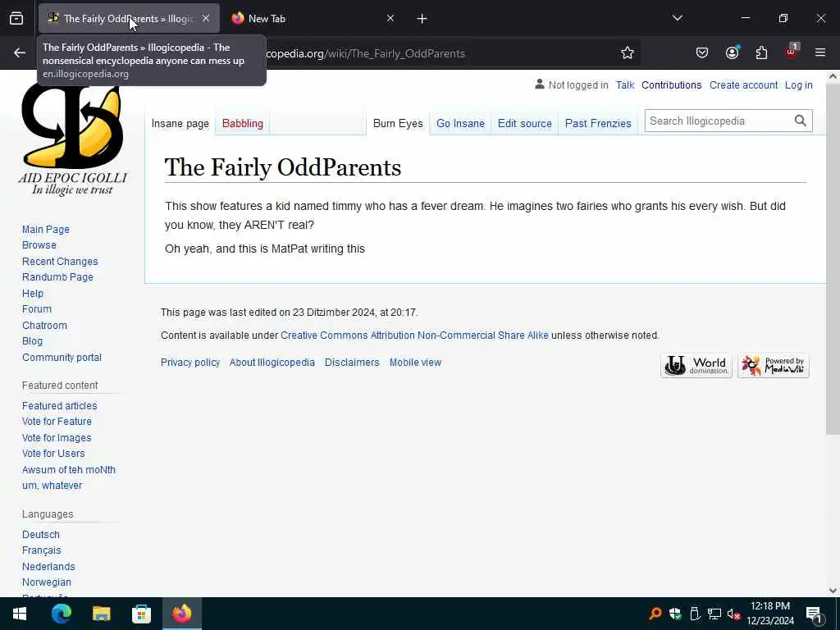
Task: Switch language to Français
Action: tap(41, 550)
